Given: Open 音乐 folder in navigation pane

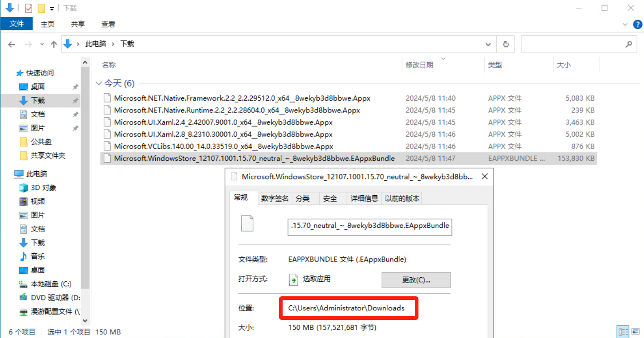Looking at the screenshot, I should (38, 256).
